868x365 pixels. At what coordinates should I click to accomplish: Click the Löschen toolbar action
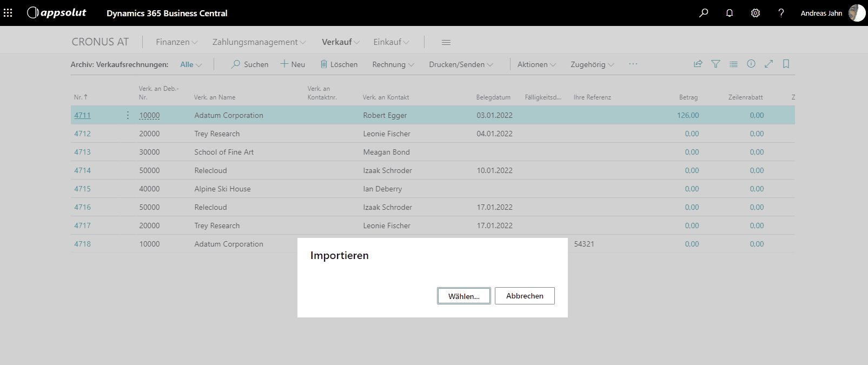339,64
